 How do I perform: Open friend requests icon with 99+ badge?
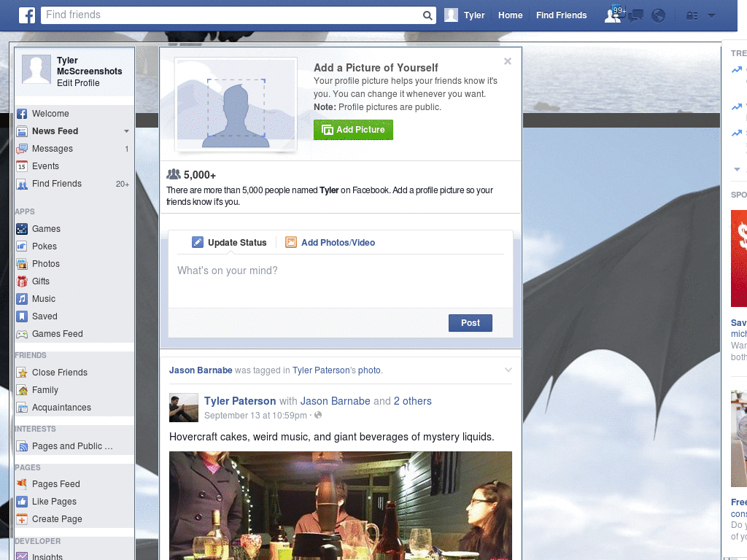click(x=614, y=15)
